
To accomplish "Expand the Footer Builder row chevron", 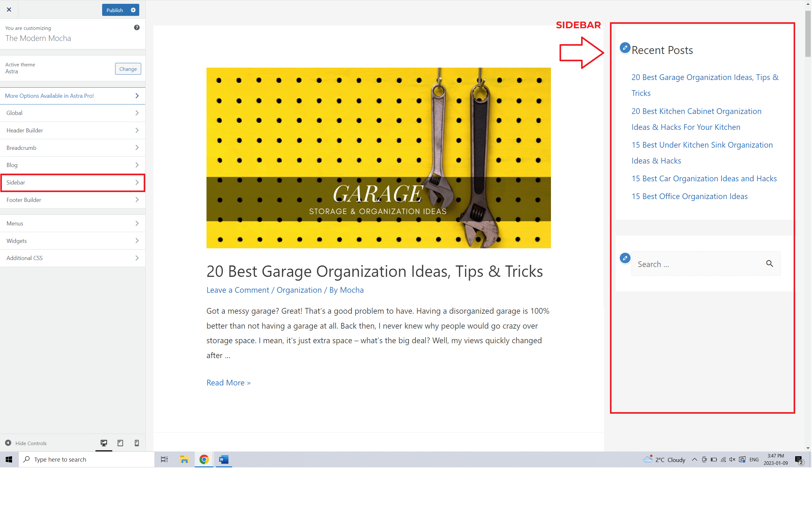I will [137, 200].
